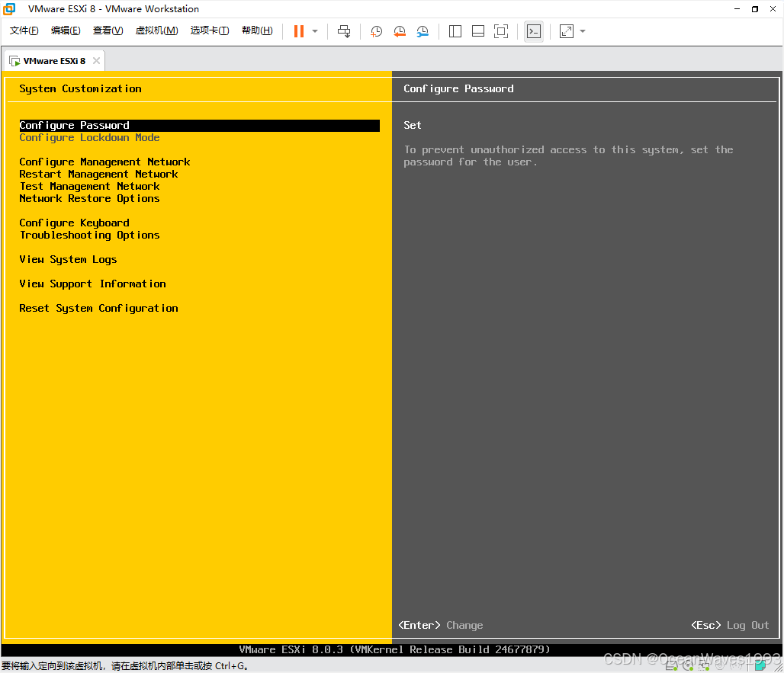Image resolution: width=784 pixels, height=673 pixels.
Task: Click the stretch guest display icon
Action: tap(567, 31)
